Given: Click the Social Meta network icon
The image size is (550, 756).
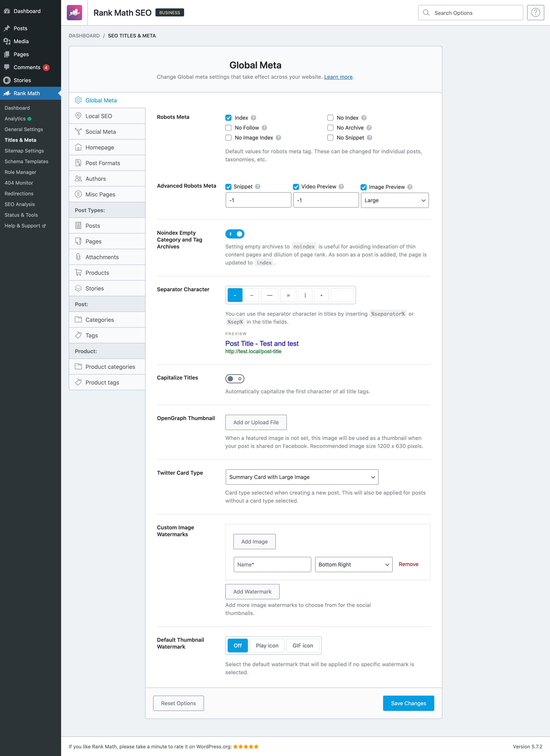Looking at the screenshot, I should 78,131.
